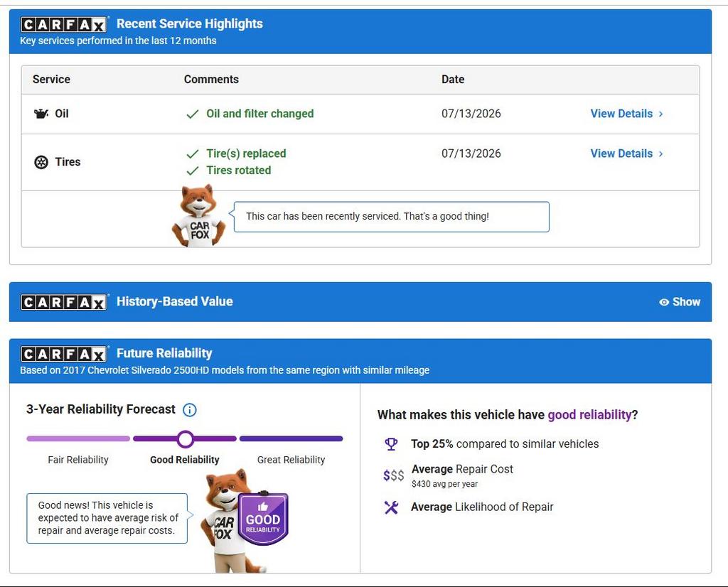Open View Details for Oil service
The width and height of the screenshot is (728, 587).
pos(627,114)
